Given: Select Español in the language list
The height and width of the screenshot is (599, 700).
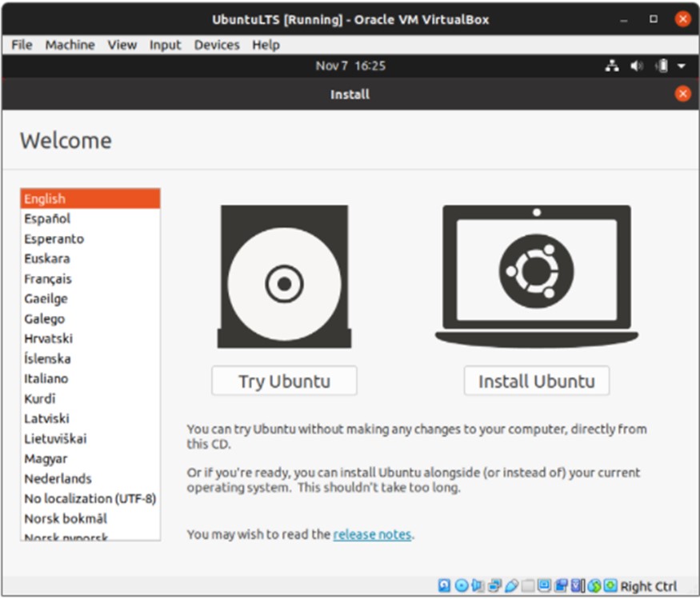Looking at the screenshot, I should pos(90,218).
